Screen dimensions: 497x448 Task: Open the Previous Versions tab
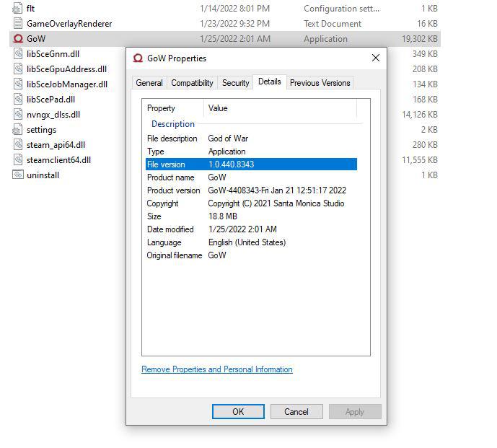[320, 83]
